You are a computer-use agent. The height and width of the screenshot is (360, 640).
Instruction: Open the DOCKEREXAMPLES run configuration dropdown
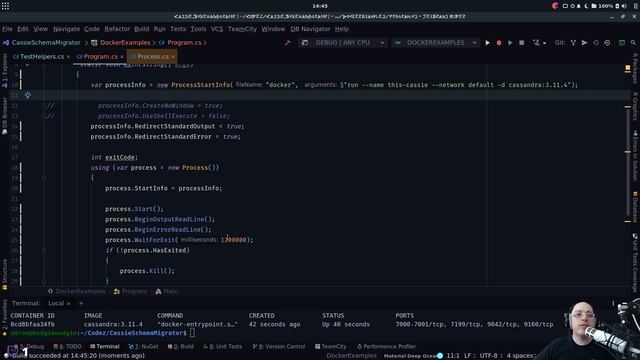pos(435,42)
